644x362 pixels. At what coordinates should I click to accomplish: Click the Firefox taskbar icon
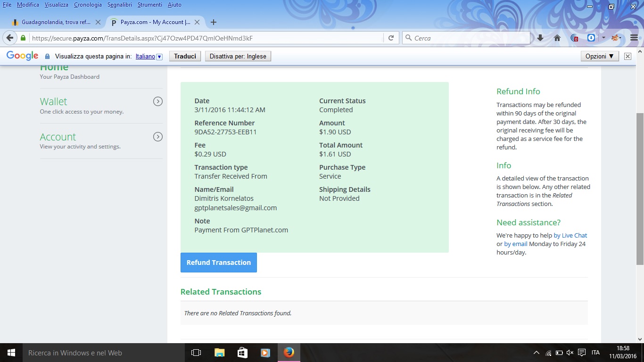tap(289, 353)
